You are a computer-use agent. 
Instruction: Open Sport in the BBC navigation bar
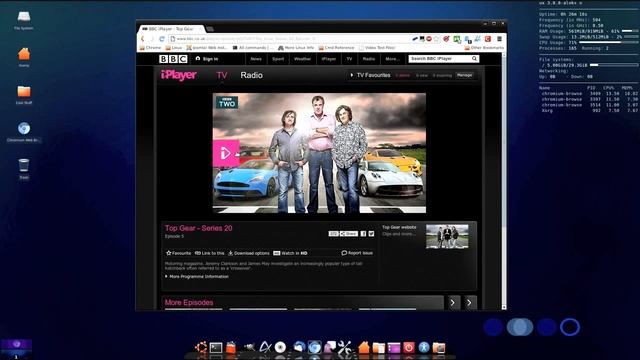tap(278, 59)
